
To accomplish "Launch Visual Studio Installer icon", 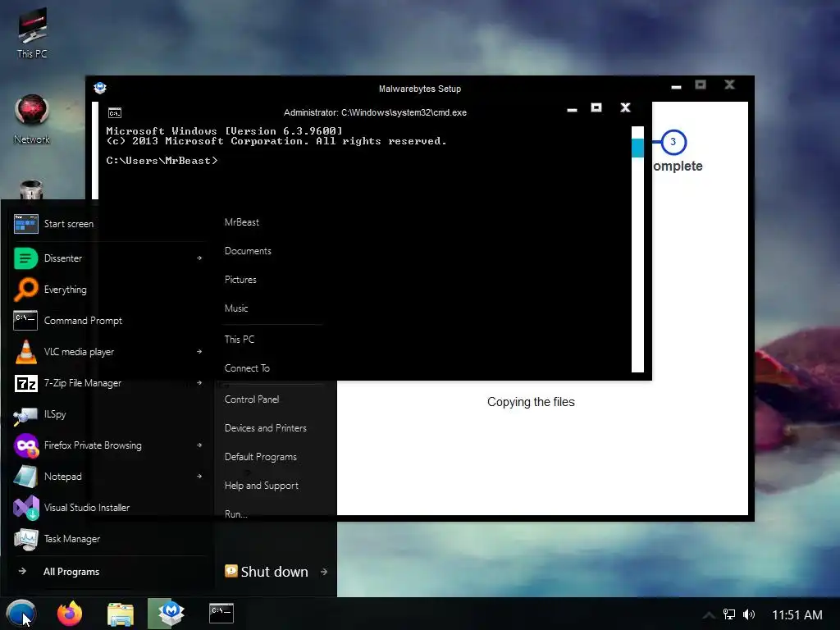I will 25,508.
